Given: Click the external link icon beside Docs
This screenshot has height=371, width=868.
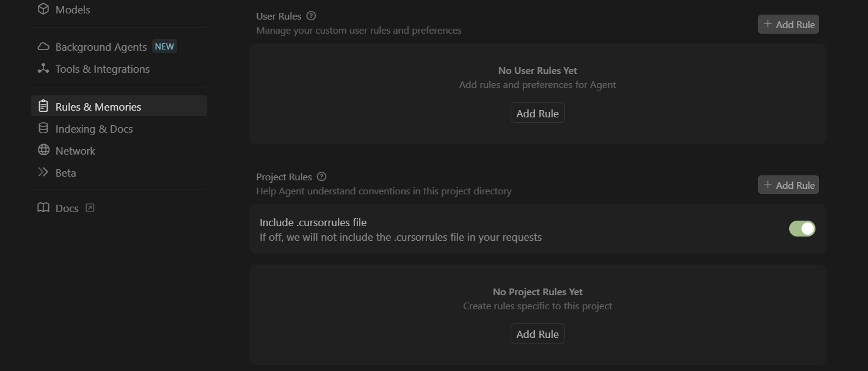Looking at the screenshot, I should tap(90, 208).
